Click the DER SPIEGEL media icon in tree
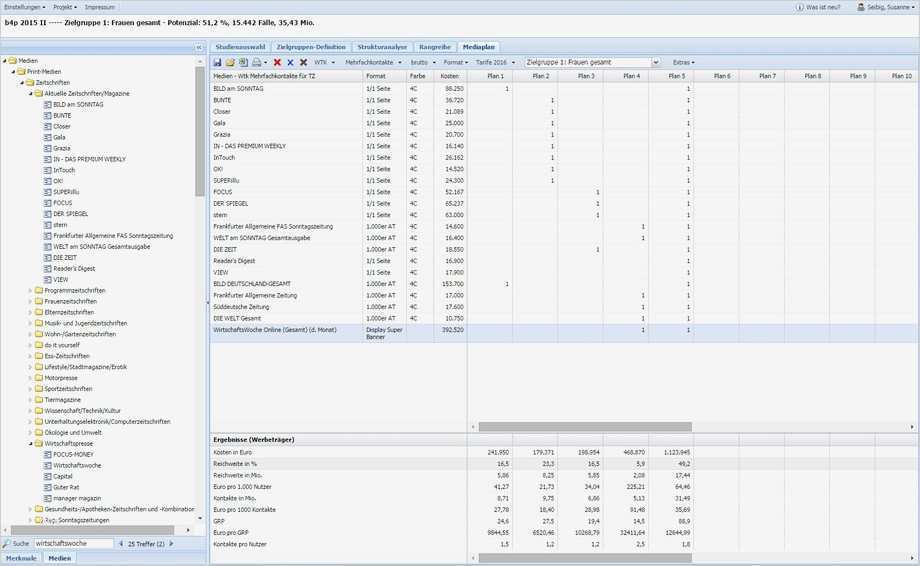 [47, 214]
